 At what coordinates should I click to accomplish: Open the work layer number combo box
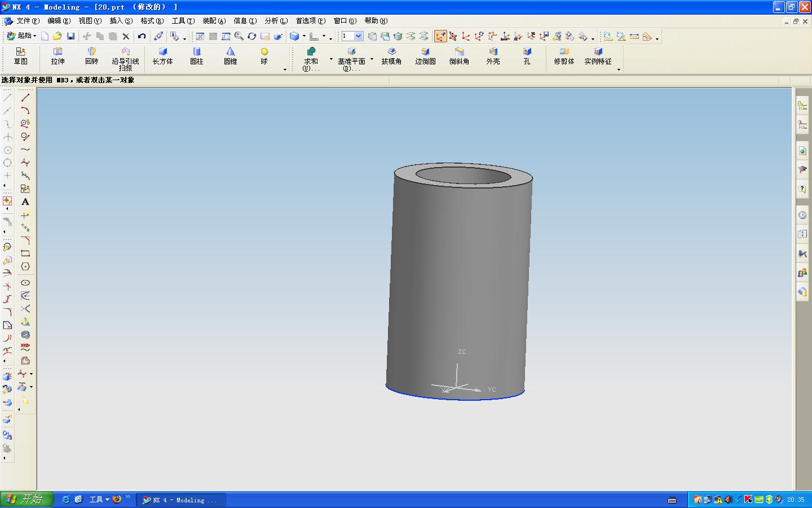[358, 36]
